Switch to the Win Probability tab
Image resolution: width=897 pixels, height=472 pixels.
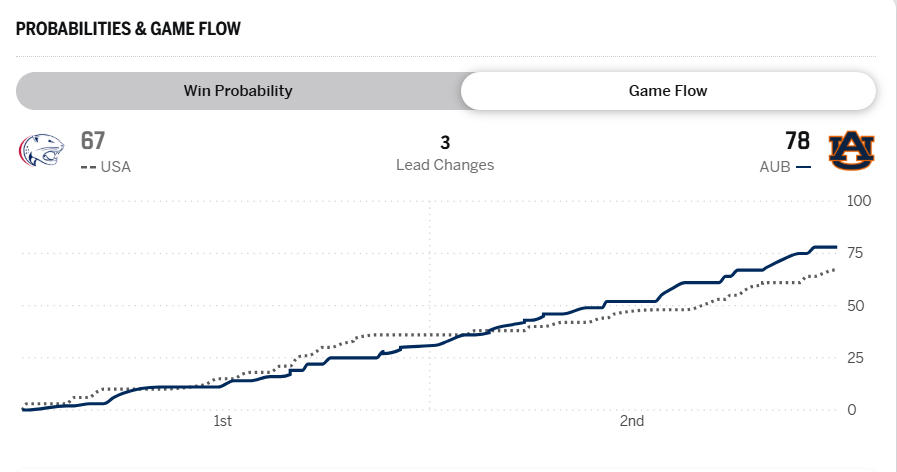click(238, 91)
